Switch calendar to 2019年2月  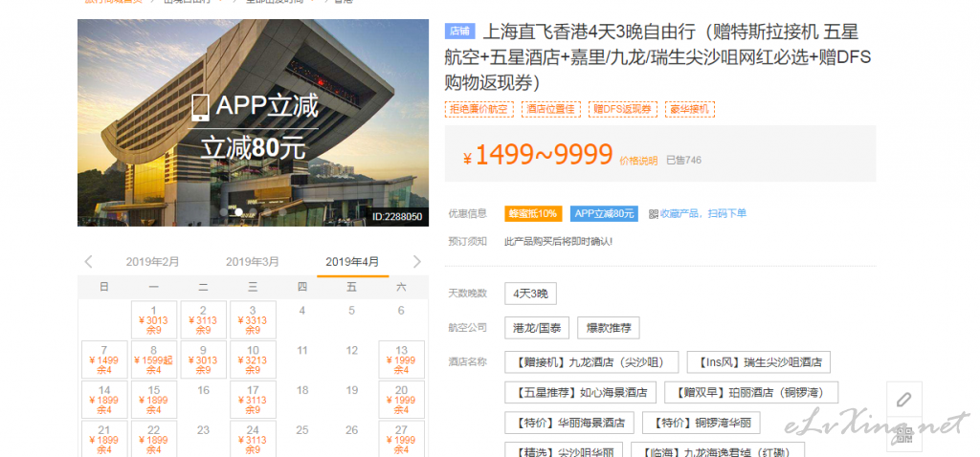[x=152, y=262]
